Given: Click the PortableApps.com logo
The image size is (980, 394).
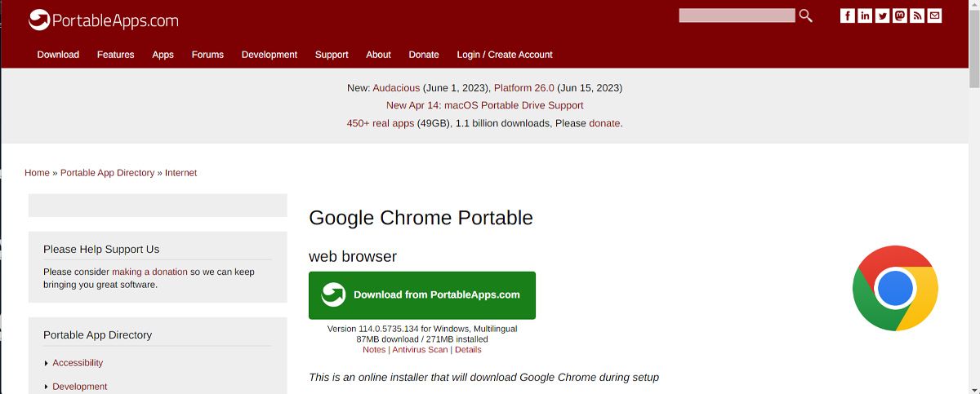Looking at the screenshot, I should coord(103,20).
